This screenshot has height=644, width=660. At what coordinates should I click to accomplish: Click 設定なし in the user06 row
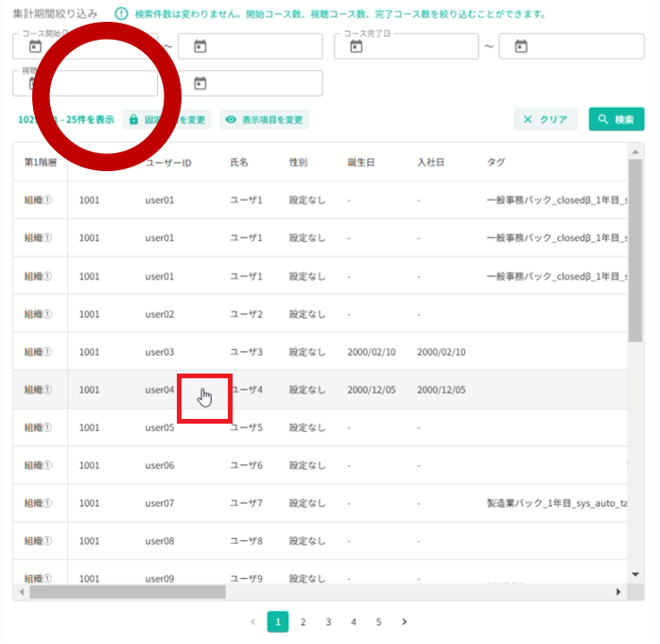[307, 466]
